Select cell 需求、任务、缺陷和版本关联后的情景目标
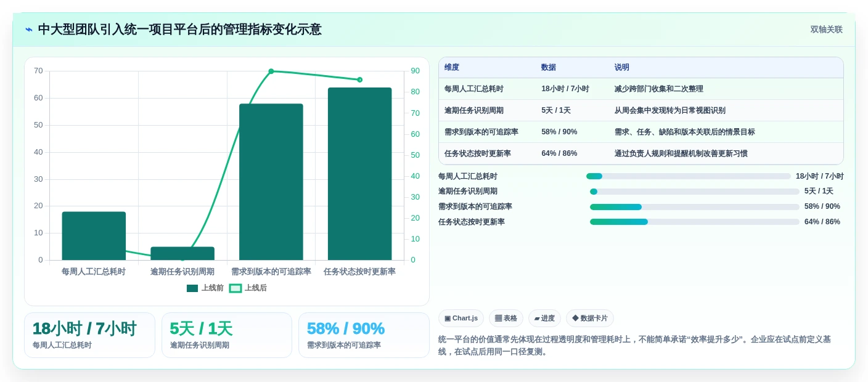The image size is (868, 382). tap(685, 132)
